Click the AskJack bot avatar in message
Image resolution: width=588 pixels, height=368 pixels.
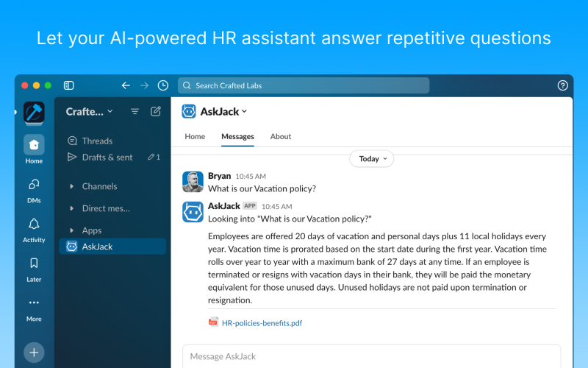point(193,212)
